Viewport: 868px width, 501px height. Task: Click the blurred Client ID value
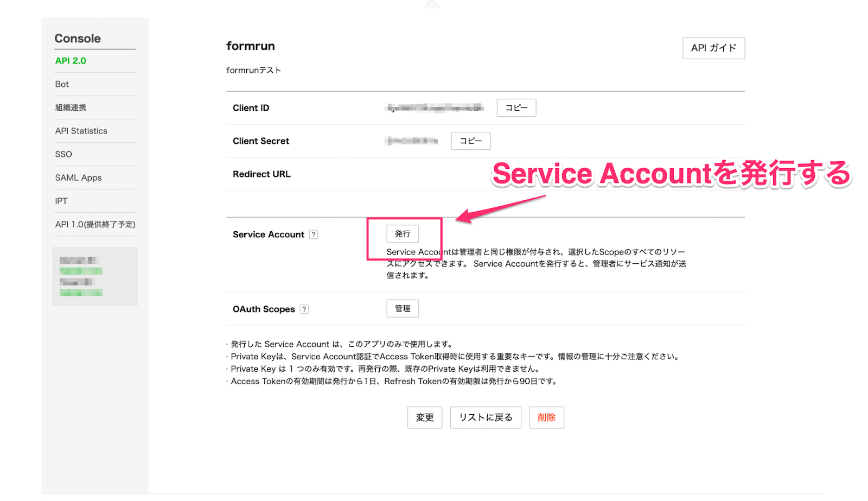click(x=435, y=107)
